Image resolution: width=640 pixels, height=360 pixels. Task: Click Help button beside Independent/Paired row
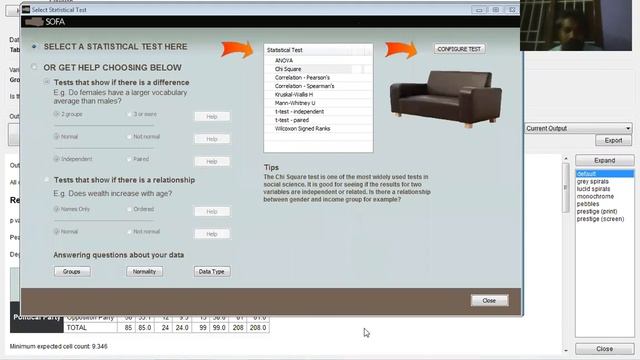(212, 162)
